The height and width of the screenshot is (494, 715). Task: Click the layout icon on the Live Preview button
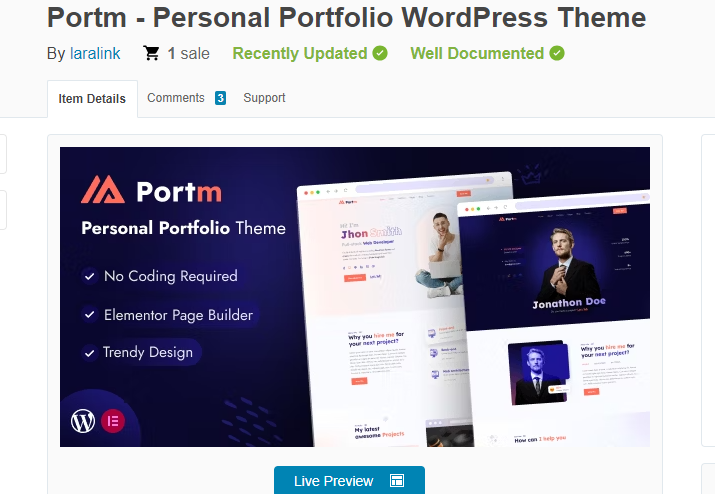pos(397,481)
